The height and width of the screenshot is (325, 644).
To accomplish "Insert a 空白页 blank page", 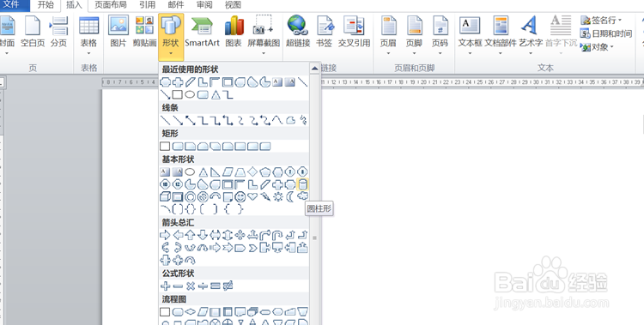I will pos(33,32).
